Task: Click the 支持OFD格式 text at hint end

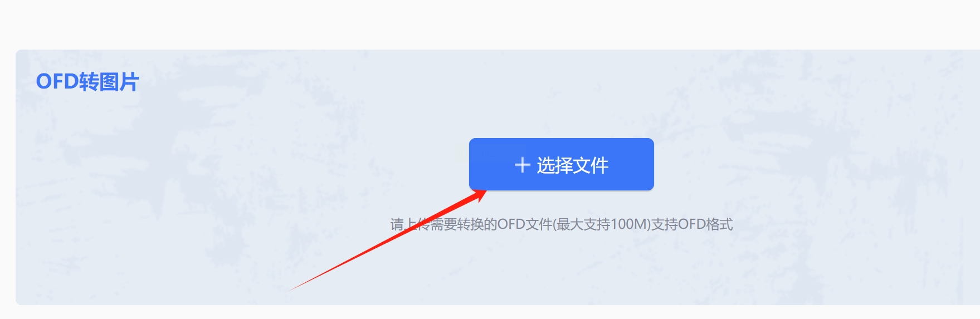Action: tap(692, 224)
